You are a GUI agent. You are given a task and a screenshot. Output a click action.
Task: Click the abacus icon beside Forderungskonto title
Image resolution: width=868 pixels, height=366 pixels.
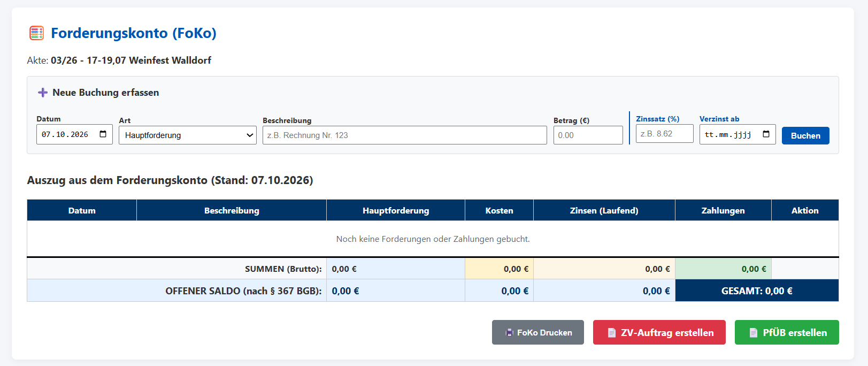[x=36, y=33]
